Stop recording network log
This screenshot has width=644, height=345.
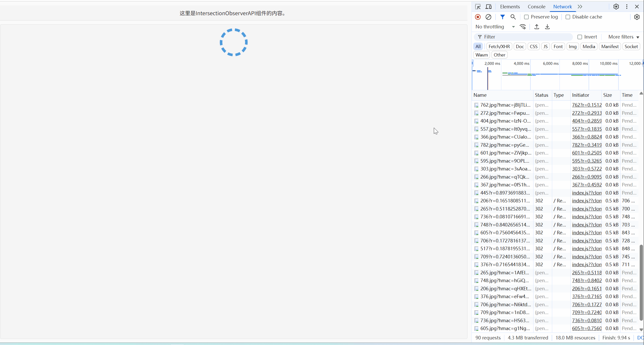pyautogui.click(x=478, y=17)
